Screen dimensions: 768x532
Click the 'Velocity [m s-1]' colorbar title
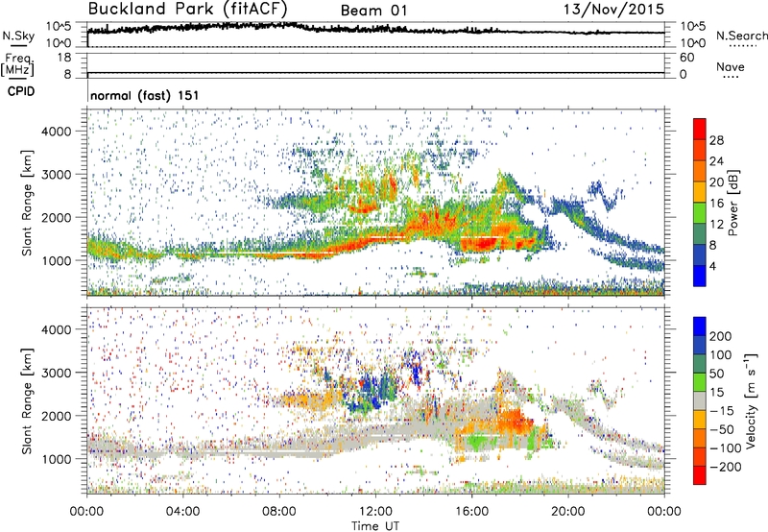(751, 400)
